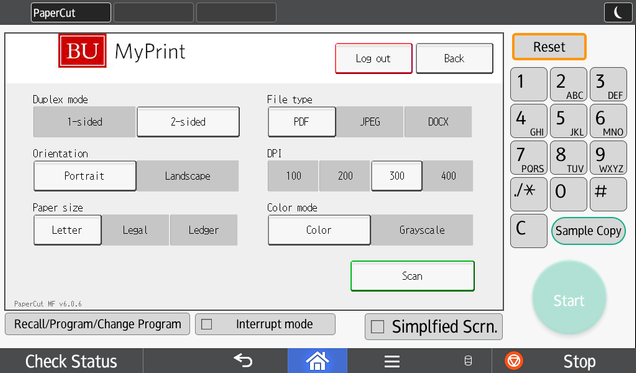
Task: Choose Portrait orientation
Action: [84, 176]
